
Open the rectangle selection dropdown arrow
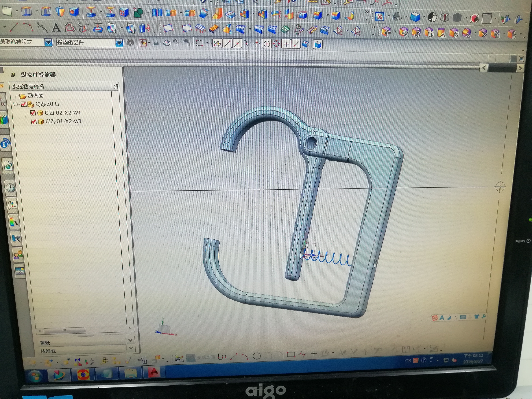207,43
